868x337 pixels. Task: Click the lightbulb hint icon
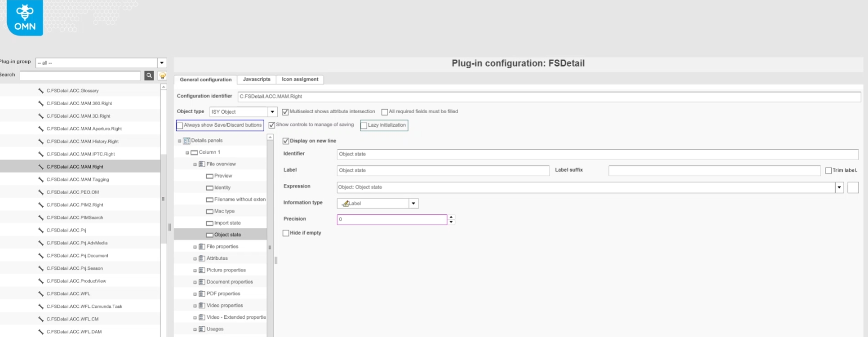click(163, 76)
